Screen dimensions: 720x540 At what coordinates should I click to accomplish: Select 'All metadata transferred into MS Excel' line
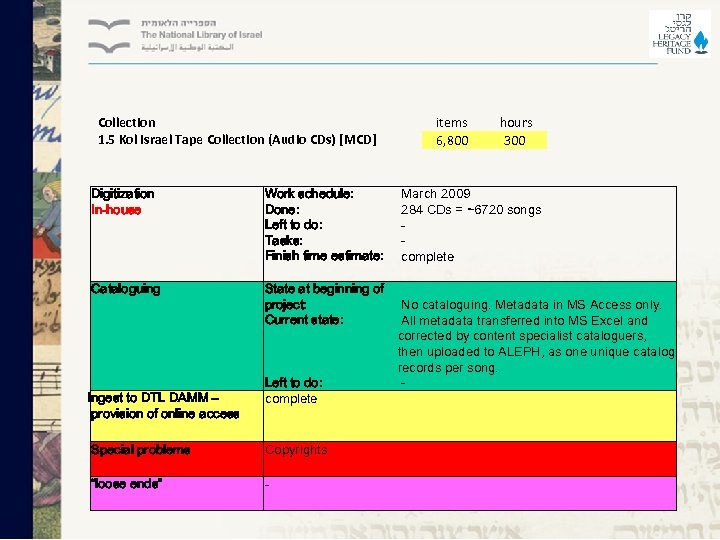tap(524, 321)
